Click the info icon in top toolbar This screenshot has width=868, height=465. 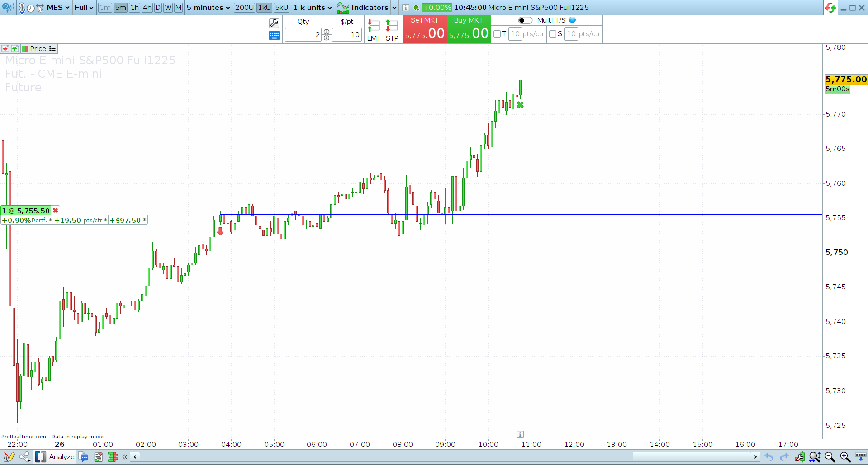[406, 8]
